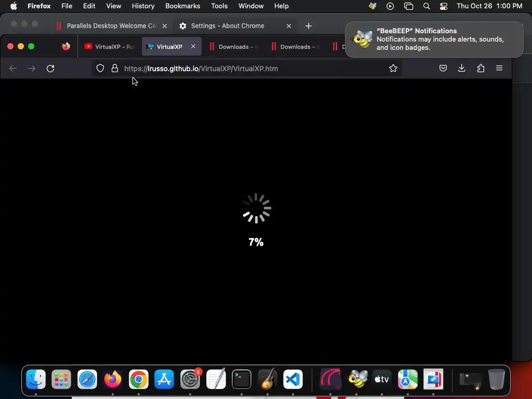Open the BeeBEEP Notifications banner

pos(434,39)
